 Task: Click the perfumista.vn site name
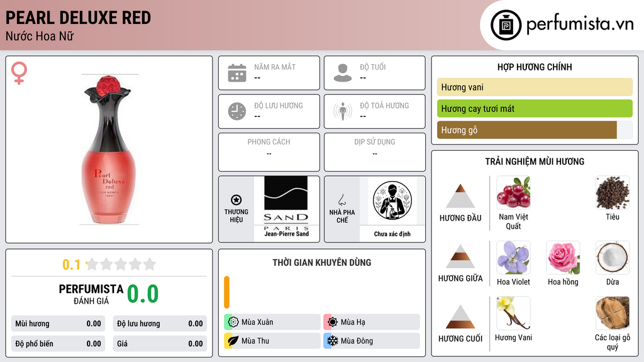580,25
